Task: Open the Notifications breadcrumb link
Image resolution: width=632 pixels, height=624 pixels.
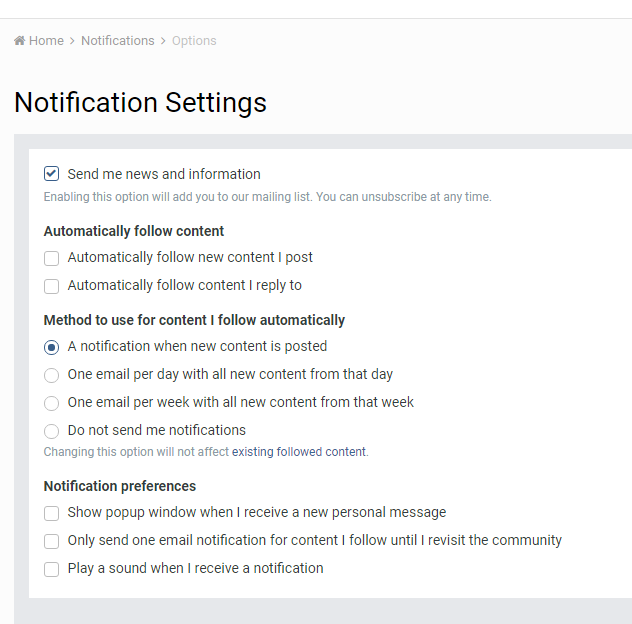Action: pyautogui.click(x=118, y=41)
